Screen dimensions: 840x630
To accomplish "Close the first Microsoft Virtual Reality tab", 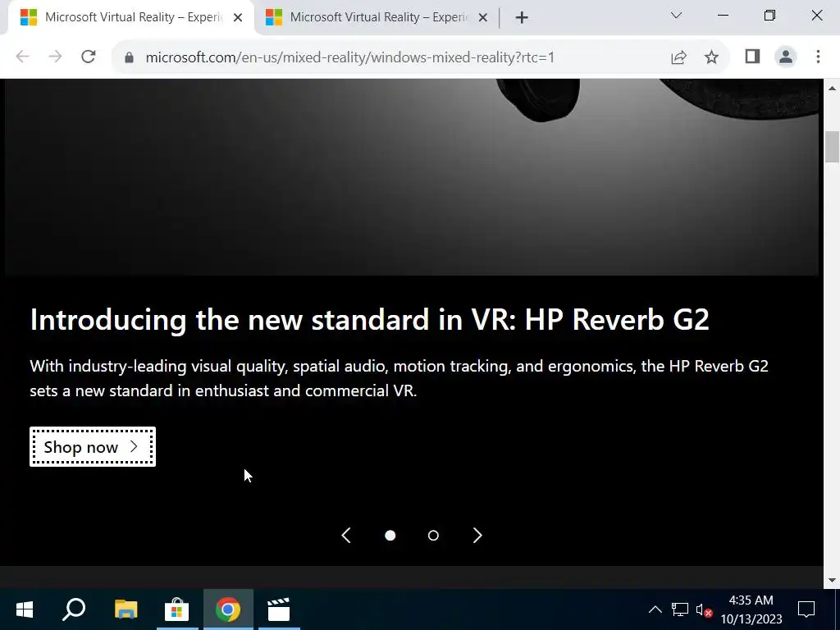I will 238,18.
